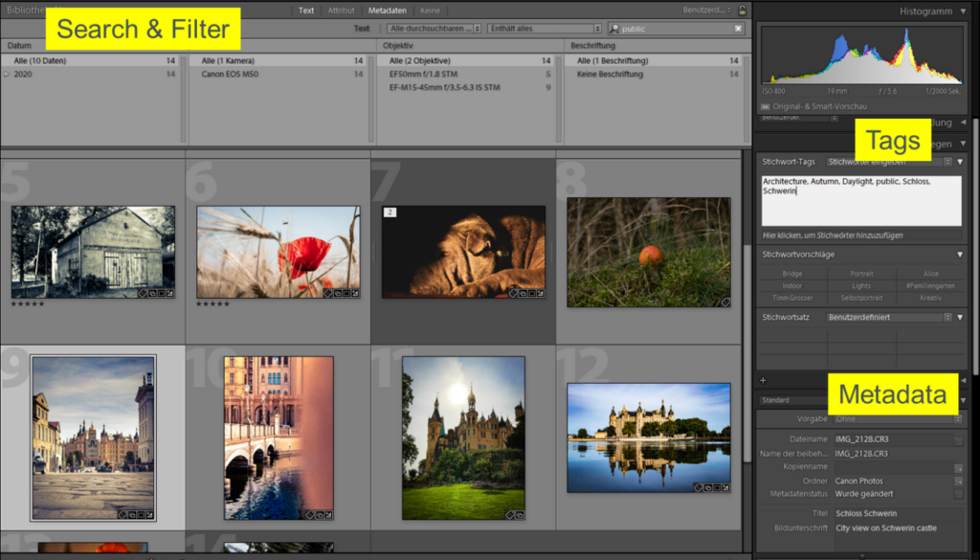
Task: Click the filter lock icon in the filter bar
Action: (x=742, y=11)
